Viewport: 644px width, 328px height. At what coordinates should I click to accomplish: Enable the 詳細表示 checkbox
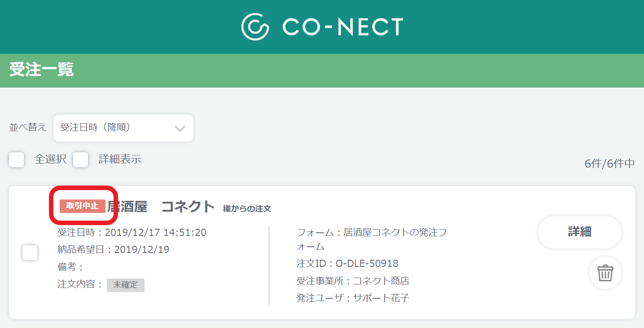[x=81, y=160]
